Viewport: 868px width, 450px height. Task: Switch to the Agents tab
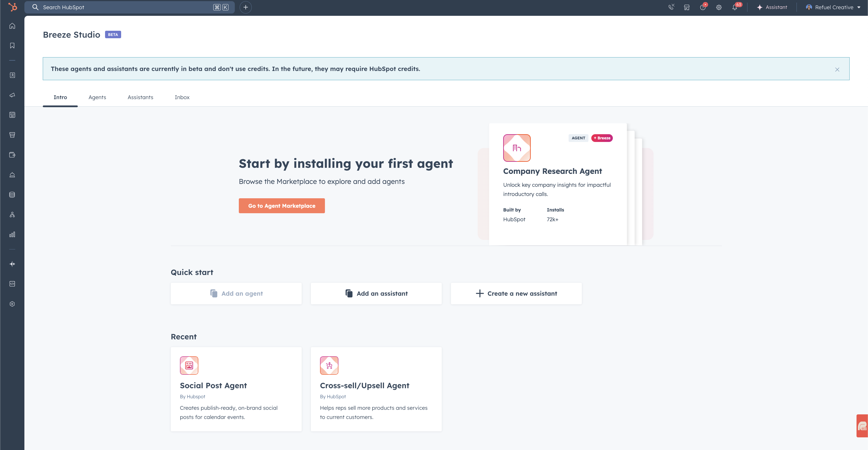point(97,97)
